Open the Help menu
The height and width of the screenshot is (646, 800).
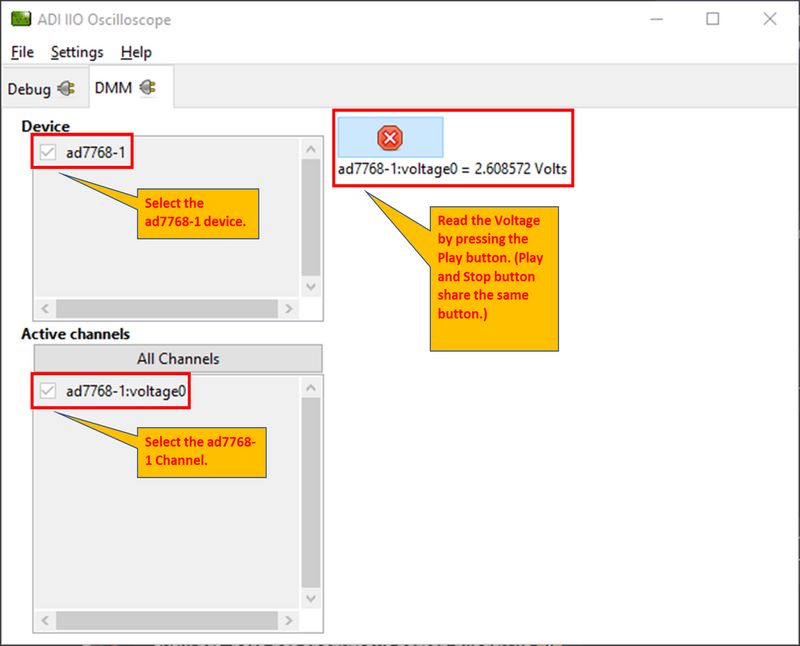[136, 52]
